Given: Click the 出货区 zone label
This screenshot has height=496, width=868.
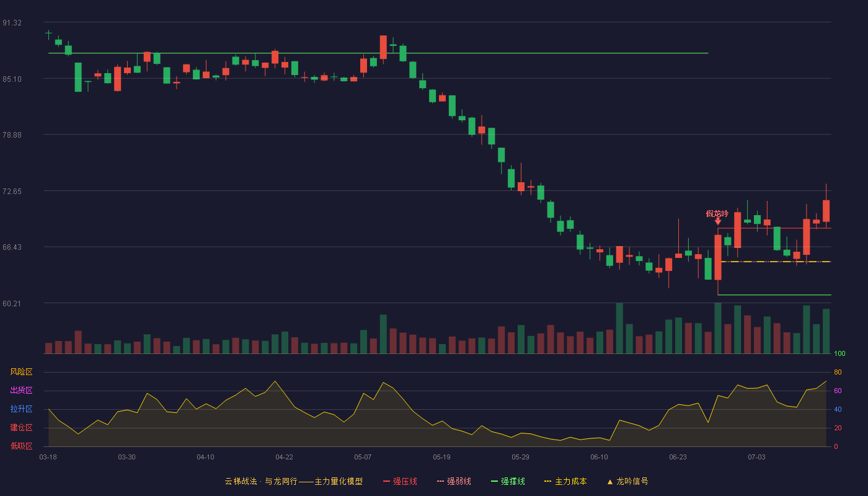Looking at the screenshot, I should tap(21, 391).
